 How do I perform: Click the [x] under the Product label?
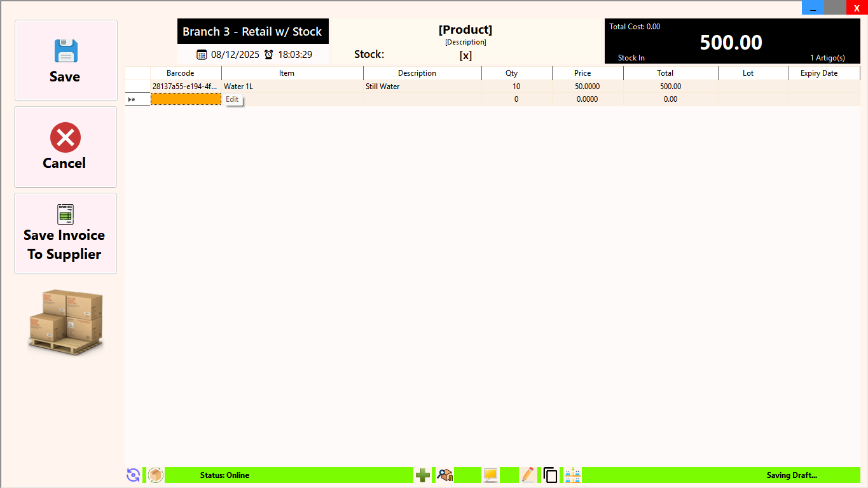click(465, 55)
